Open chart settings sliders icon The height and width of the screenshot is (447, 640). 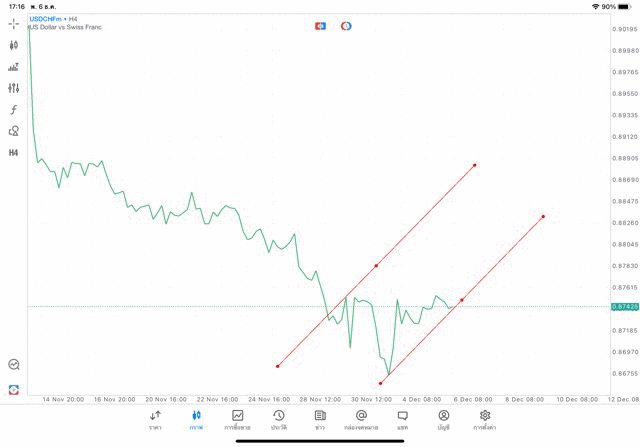14,88
